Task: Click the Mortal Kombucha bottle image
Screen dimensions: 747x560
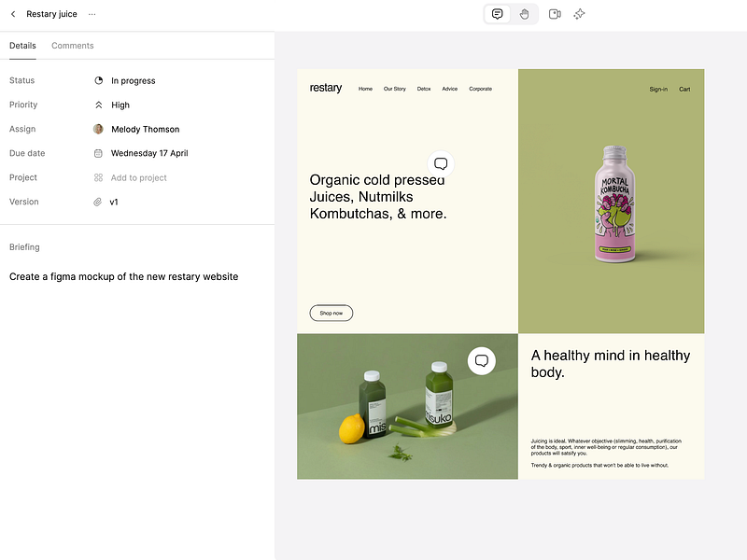Action: click(614, 204)
